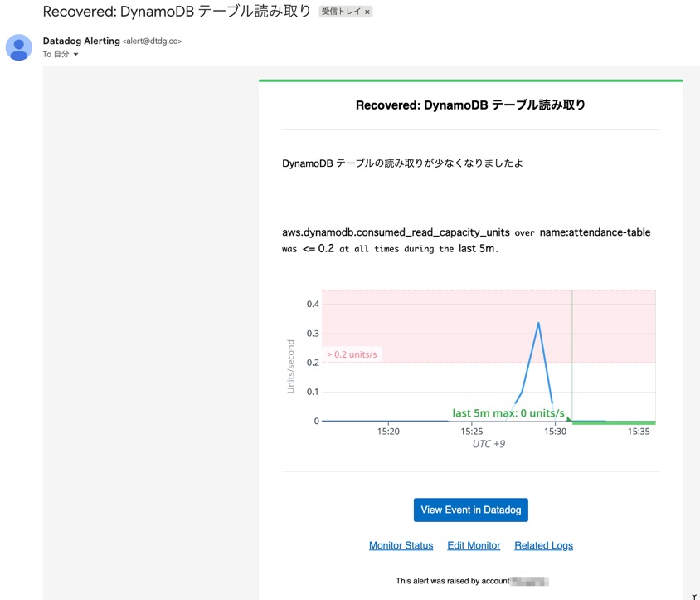
Task: Click the > 0.2 units/s threshold annotation
Action: [x=352, y=353]
